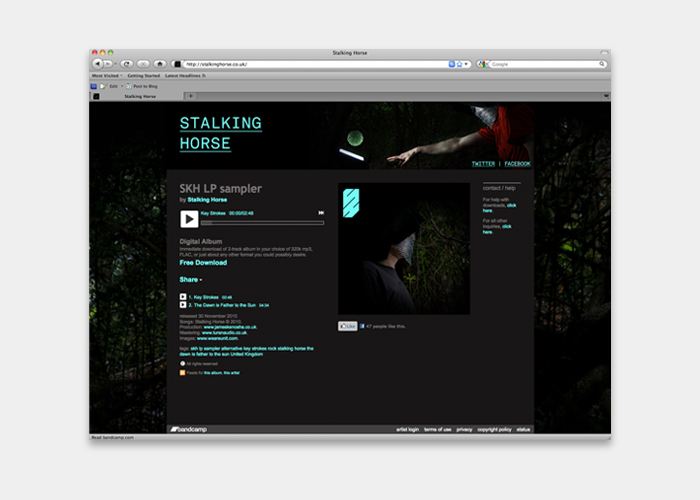Bookmark this page with the star icon
700x500 pixels.
tap(459, 64)
